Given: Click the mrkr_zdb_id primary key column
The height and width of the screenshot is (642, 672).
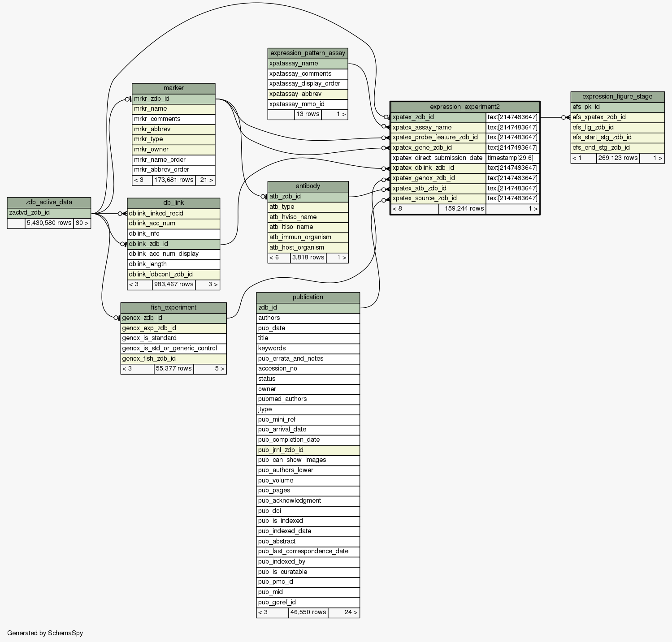Looking at the screenshot, I should coord(173,99).
